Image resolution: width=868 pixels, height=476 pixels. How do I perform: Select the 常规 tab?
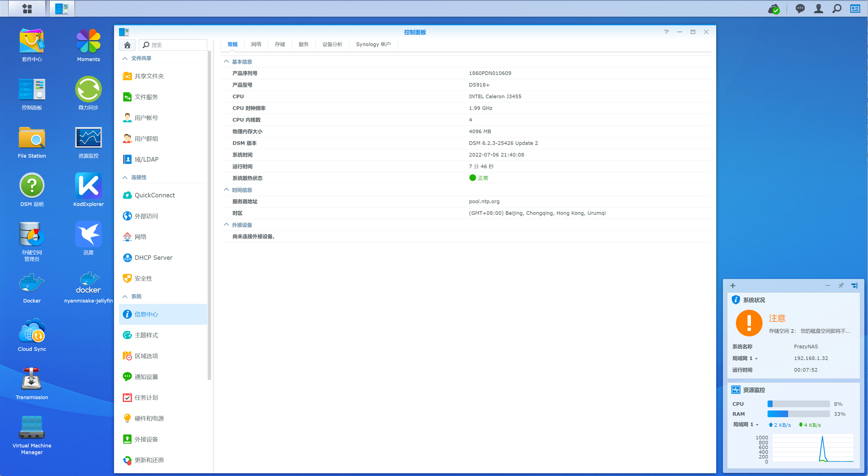233,44
